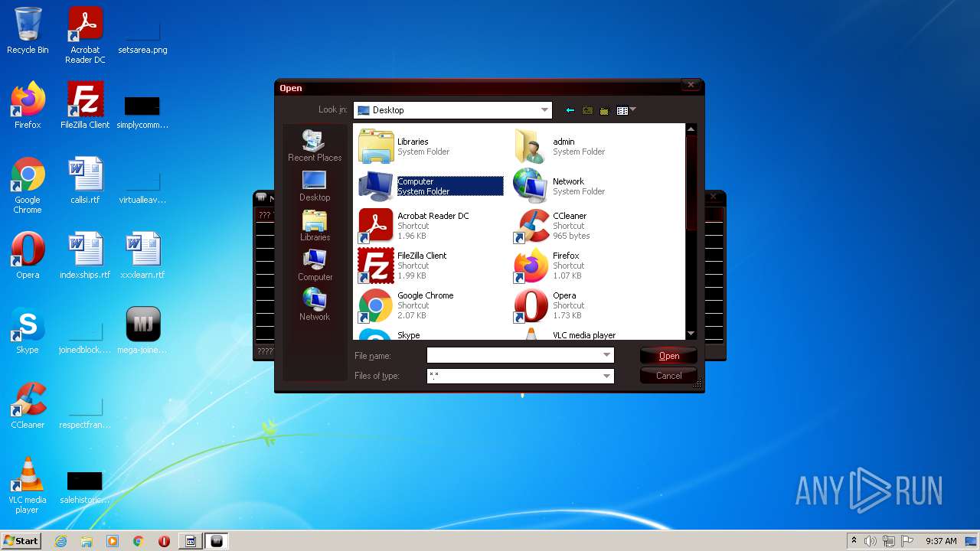This screenshot has width=980, height=551.
Task: Go back using the dialog's back arrow
Action: coord(570,110)
